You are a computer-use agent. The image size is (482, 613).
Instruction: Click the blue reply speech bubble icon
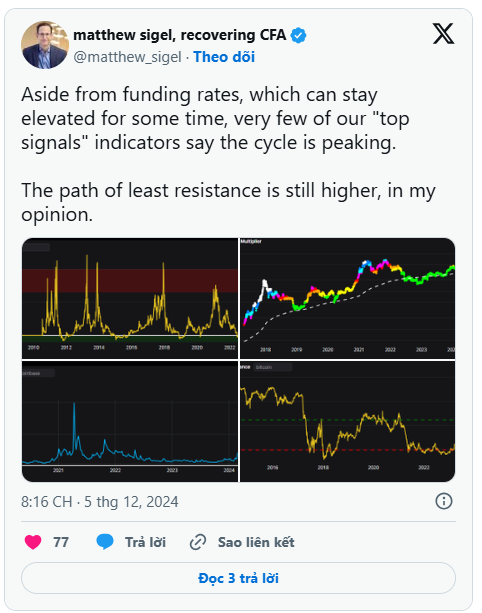pos(105,542)
